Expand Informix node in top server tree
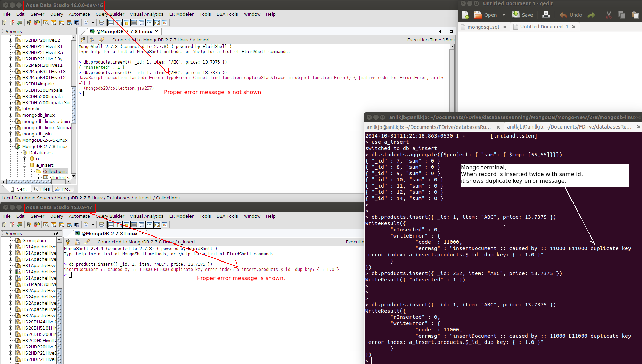The image size is (642, 364). click(11, 109)
